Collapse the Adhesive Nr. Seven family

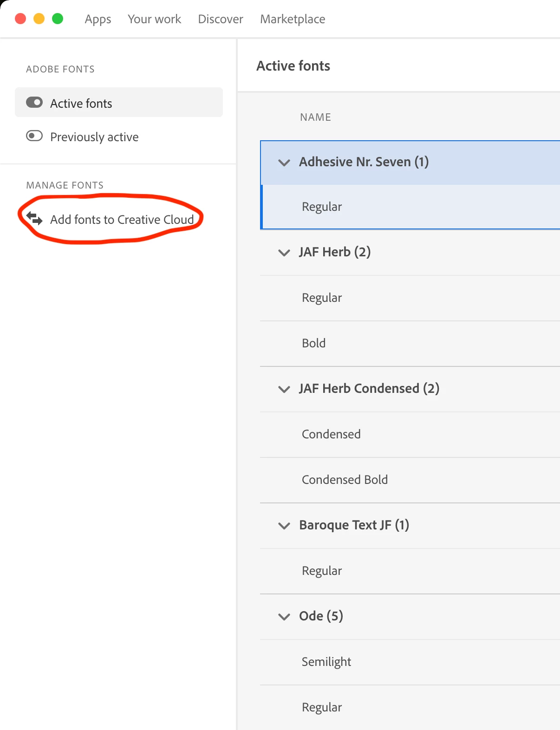click(x=284, y=163)
